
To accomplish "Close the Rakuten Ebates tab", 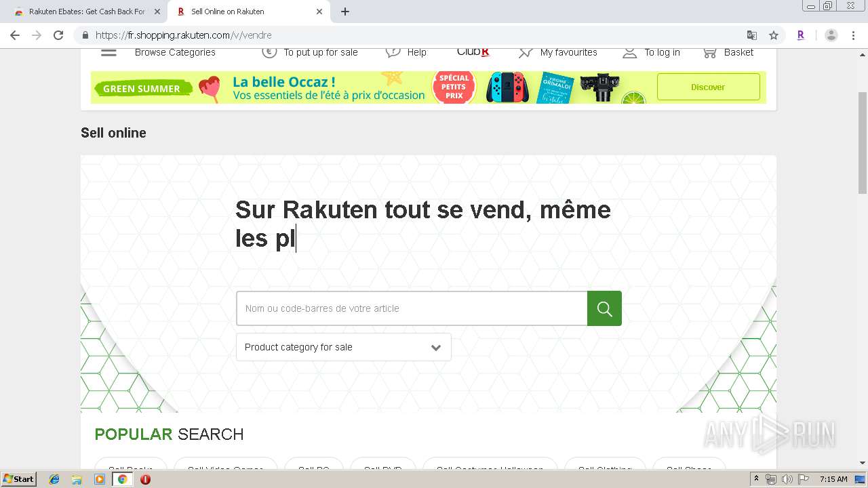I will click(157, 12).
